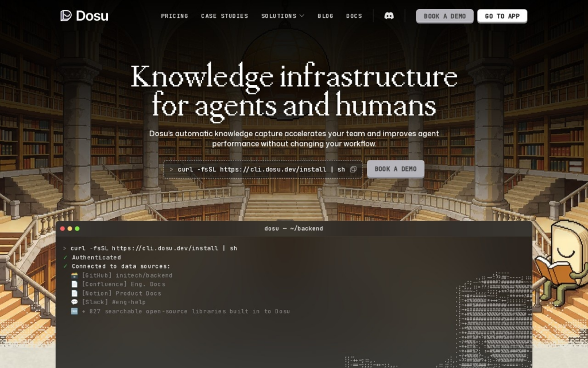Screen dimensions: 588x368
Task: Open the Discord community icon
Action: point(389,16)
